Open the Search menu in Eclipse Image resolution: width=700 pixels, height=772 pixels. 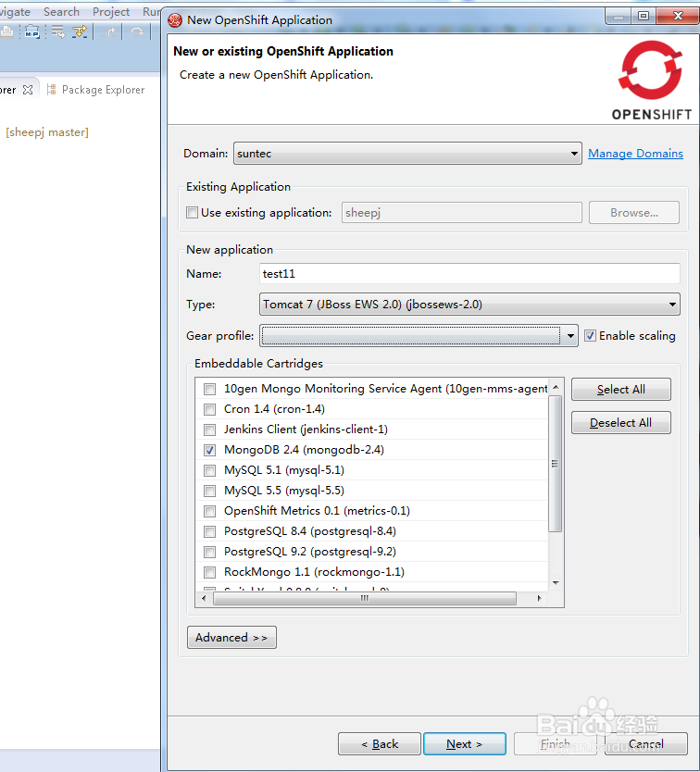[x=61, y=11]
